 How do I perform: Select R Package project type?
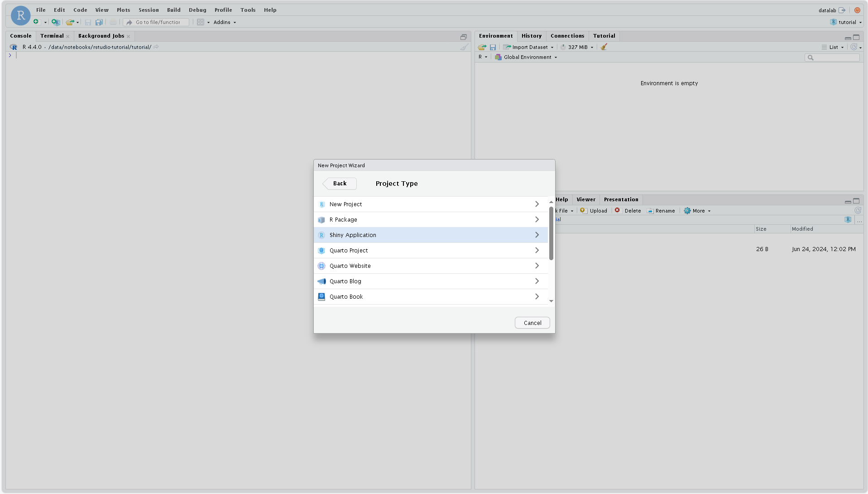click(x=431, y=220)
